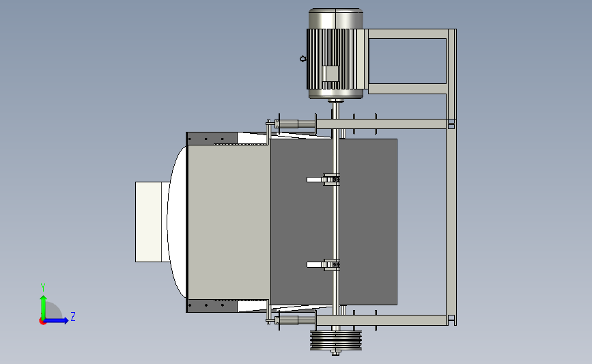Select the lower cylinder actuator near the drum
Image resolution: width=592 pixels, height=364 pixels.
[x=296, y=320]
